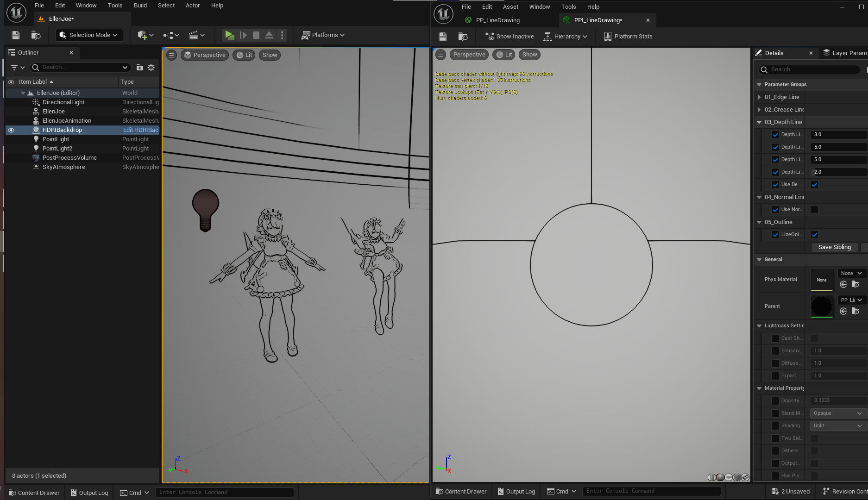This screenshot has width=868, height=500.
Task: Toggle the Use De... override checkbox
Action: pos(775,185)
